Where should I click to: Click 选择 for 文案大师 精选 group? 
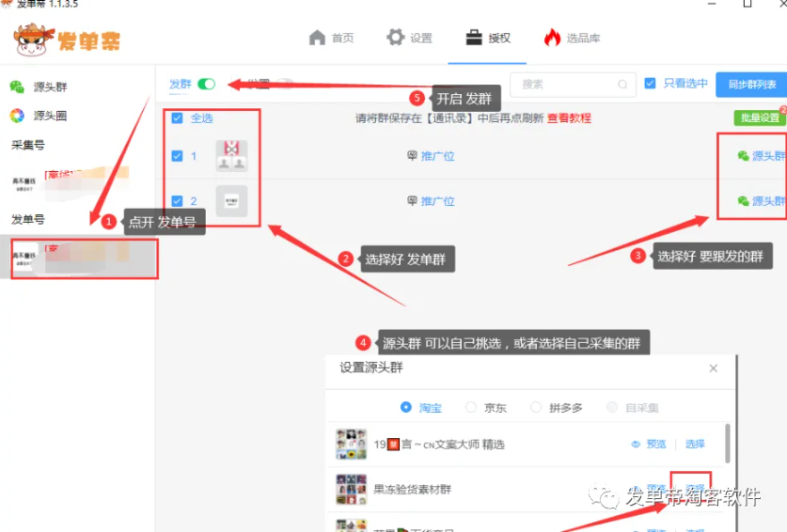695,445
